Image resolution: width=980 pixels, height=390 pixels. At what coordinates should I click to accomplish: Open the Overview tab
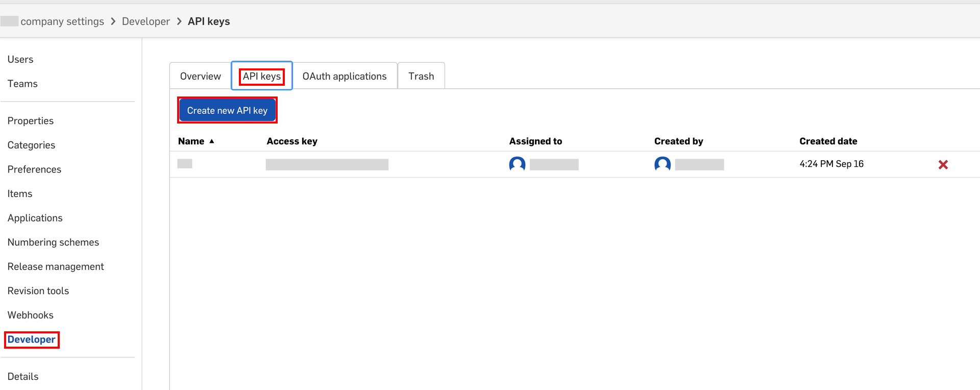(x=200, y=76)
